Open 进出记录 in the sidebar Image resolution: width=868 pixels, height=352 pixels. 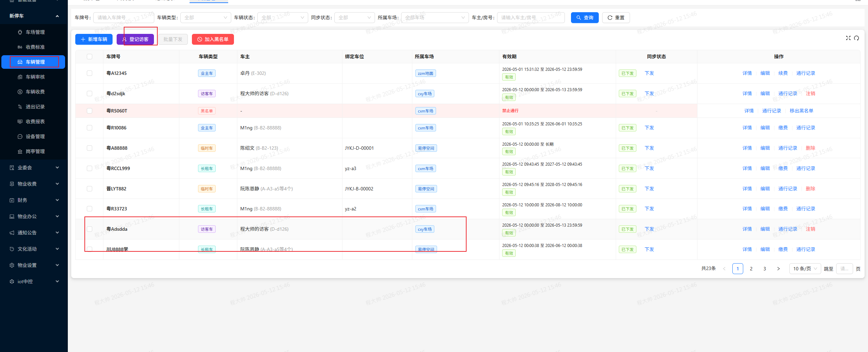tap(34, 107)
